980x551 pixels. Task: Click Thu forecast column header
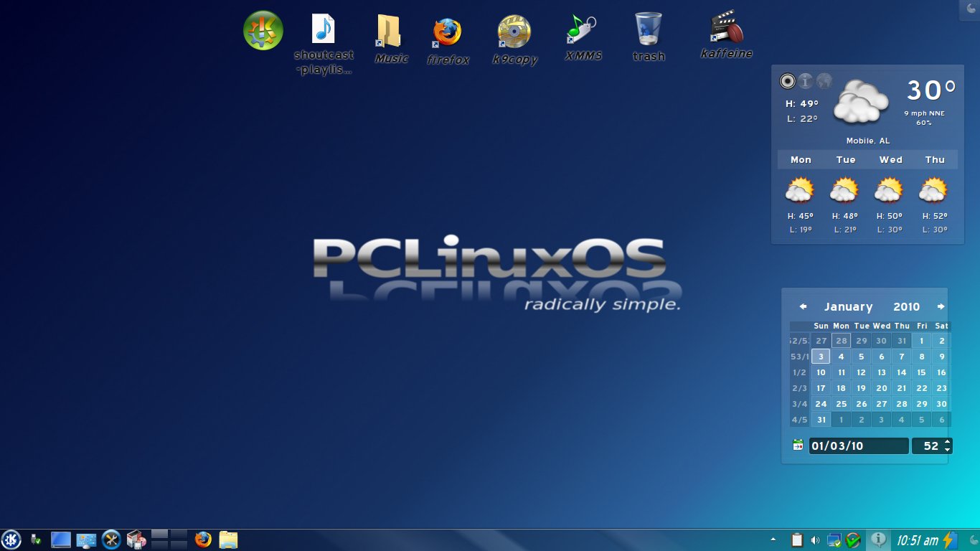935,160
